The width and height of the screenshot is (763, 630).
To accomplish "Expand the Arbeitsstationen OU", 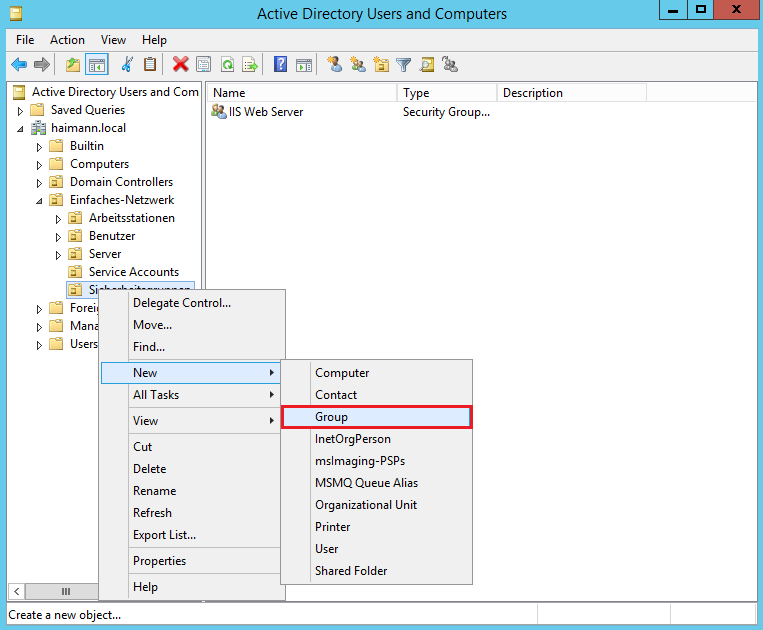I will coord(58,219).
